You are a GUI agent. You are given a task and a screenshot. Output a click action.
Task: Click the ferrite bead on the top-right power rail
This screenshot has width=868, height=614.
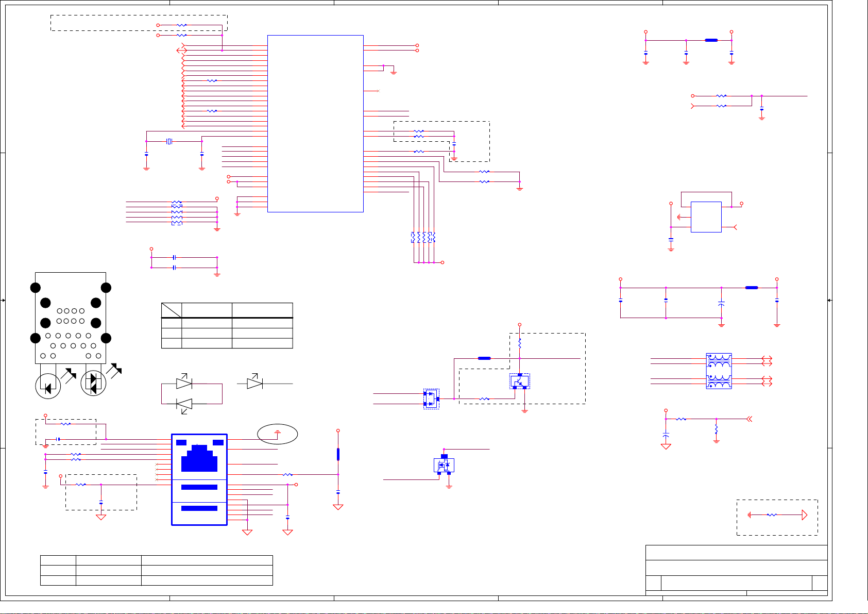pos(711,40)
